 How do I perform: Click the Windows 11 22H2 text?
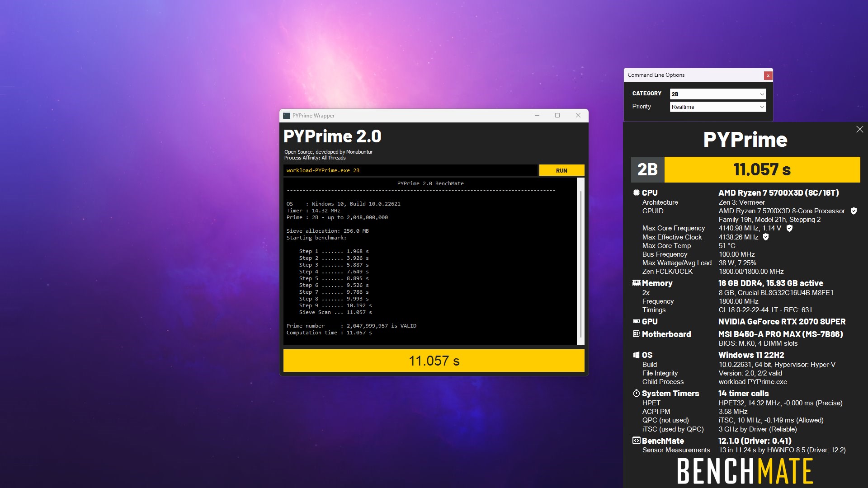(x=751, y=355)
